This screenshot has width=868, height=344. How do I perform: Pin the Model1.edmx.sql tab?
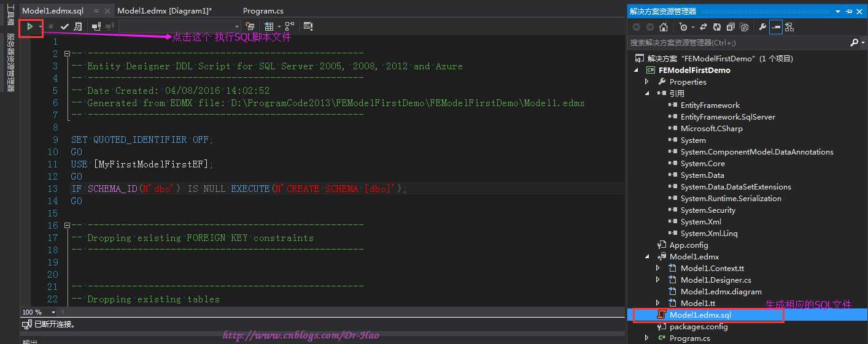pos(96,11)
